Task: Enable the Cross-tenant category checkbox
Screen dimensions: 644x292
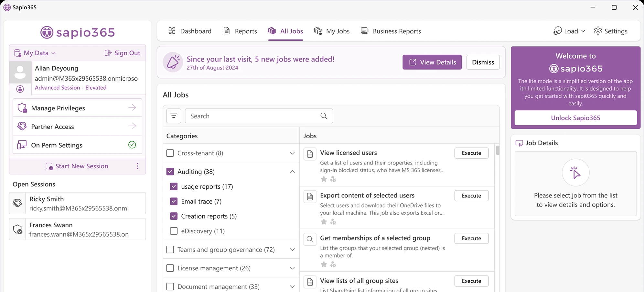Action: [x=170, y=153]
